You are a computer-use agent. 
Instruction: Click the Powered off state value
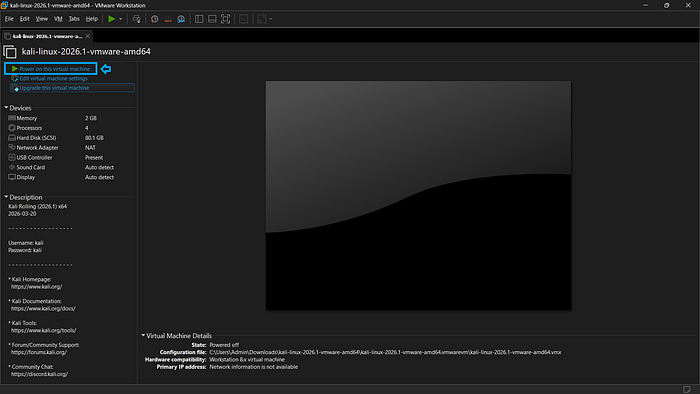click(224, 345)
